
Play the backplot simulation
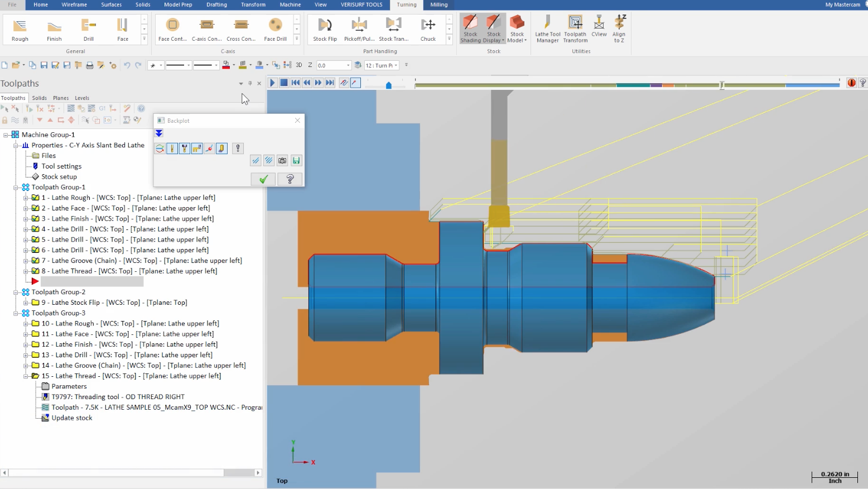[272, 83]
